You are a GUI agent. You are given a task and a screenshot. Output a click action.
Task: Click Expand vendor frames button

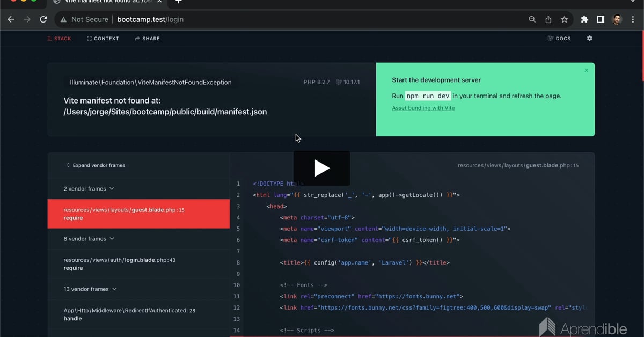[96, 165]
